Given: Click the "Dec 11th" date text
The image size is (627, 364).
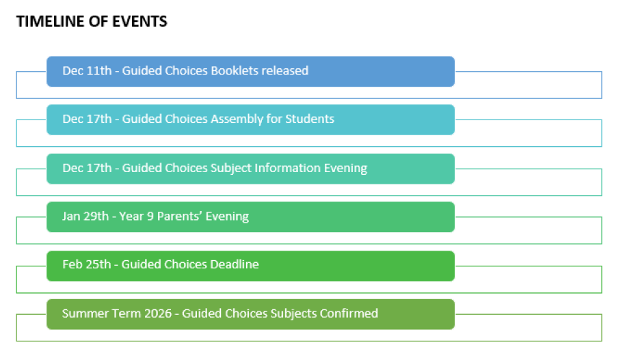Looking at the screenshot, I should (87, 71).
